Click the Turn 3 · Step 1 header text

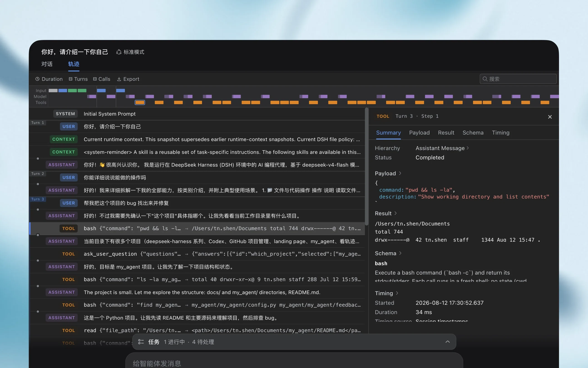click(417, 116)
